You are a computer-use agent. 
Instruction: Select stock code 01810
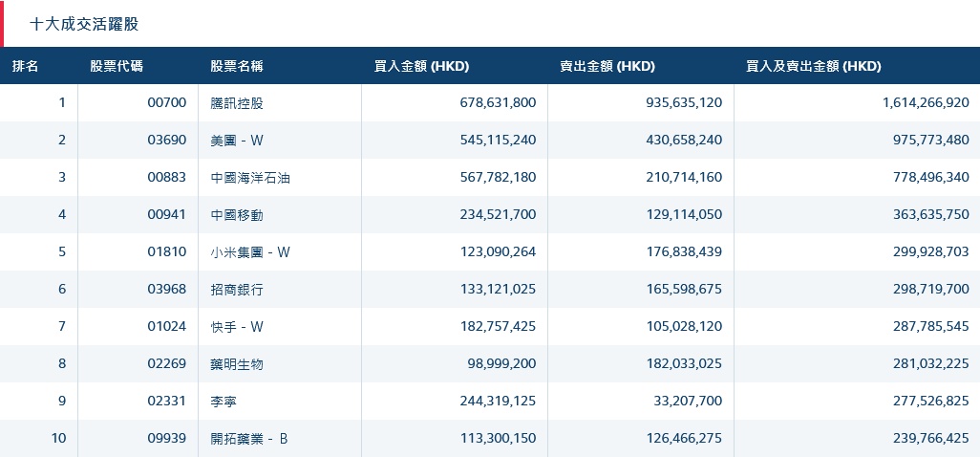[167, 252]
